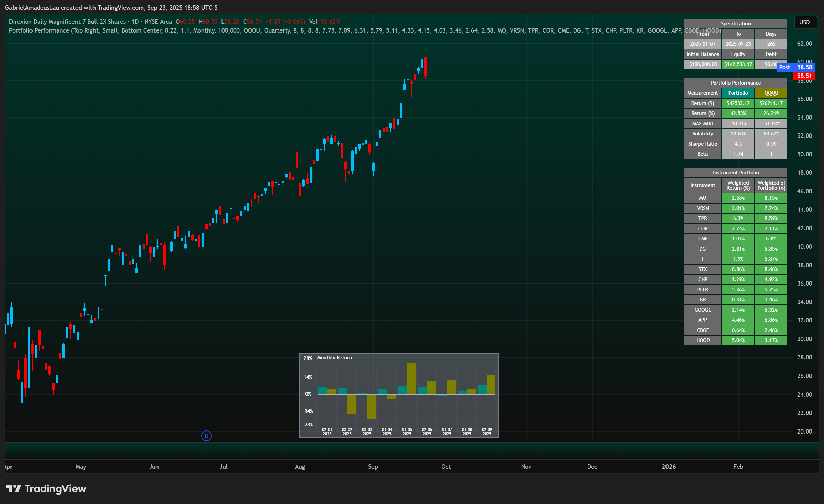Image resolution: width=824 pixels, height=504 pixels.
Task: Click the Oct label on the time axis
Action: pyautogui.click(x=446, y=467)
